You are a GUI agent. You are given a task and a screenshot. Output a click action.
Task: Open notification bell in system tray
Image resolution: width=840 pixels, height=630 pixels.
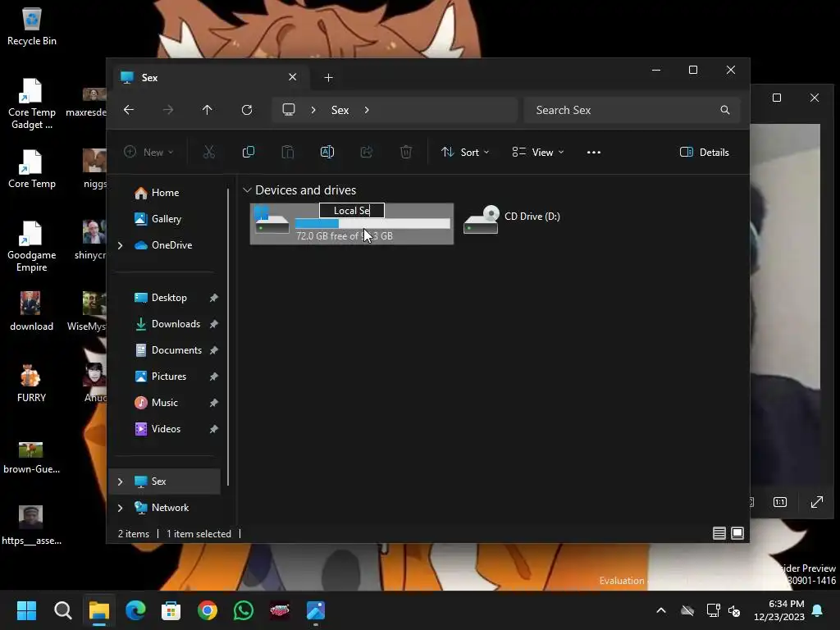[818, 610]
